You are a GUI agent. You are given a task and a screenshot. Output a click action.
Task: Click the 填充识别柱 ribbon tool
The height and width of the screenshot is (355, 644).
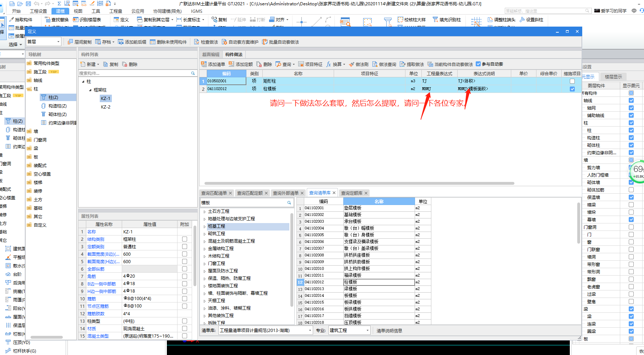coord(447,20)
